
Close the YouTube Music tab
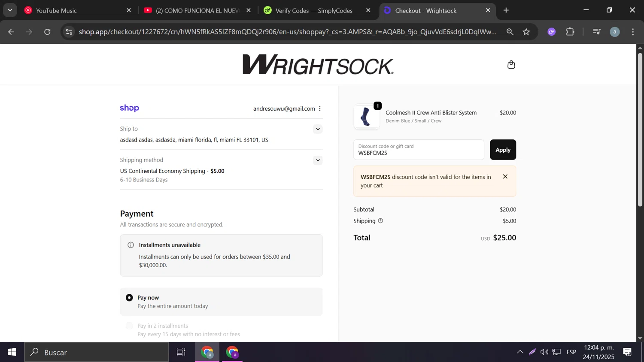(x=129, y=10)
